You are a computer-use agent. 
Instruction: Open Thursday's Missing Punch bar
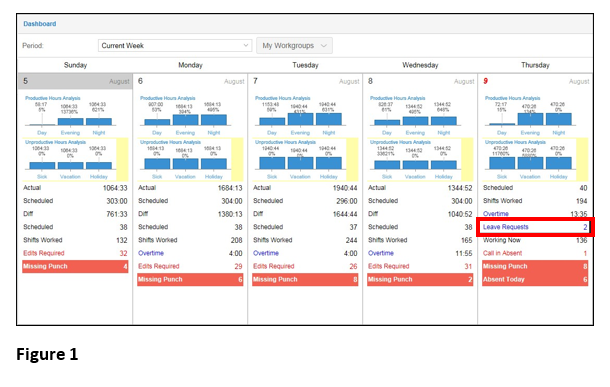pyautogui.click(x=535, y=266)
